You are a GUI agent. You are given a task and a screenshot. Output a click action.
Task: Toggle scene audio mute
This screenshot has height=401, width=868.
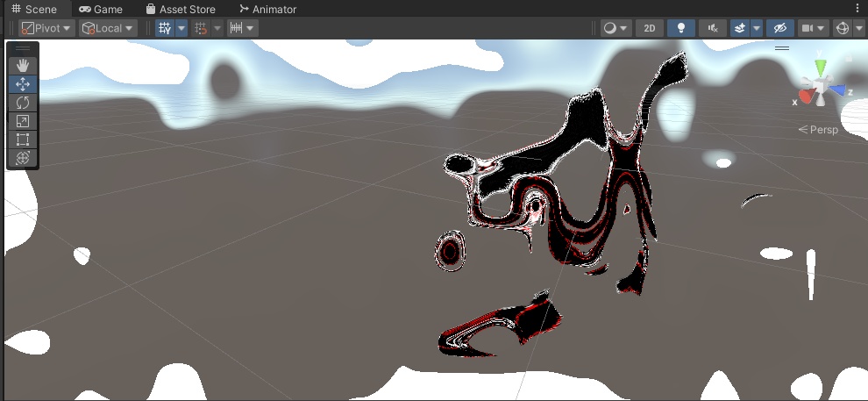point(713,28)
